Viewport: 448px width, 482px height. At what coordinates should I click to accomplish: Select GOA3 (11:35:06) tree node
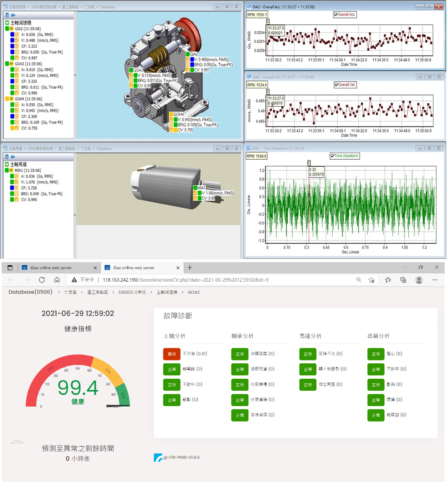[28, 63]
